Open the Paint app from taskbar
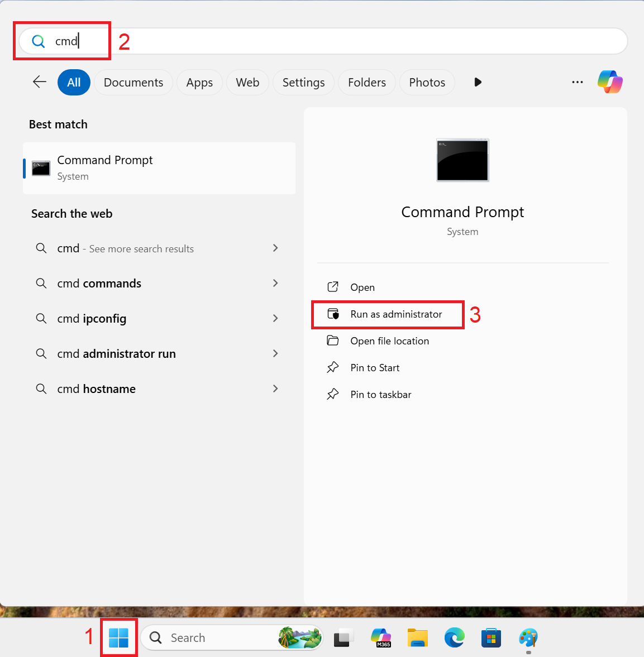Image resolution: width=644 pixels, height=657 pixels. click(528, 637)
